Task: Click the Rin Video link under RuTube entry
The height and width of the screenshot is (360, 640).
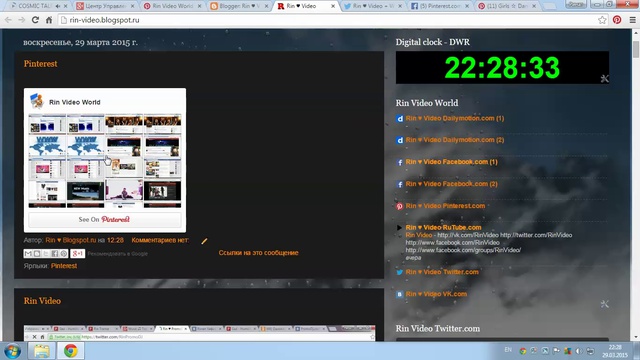Action: (419, 235)
